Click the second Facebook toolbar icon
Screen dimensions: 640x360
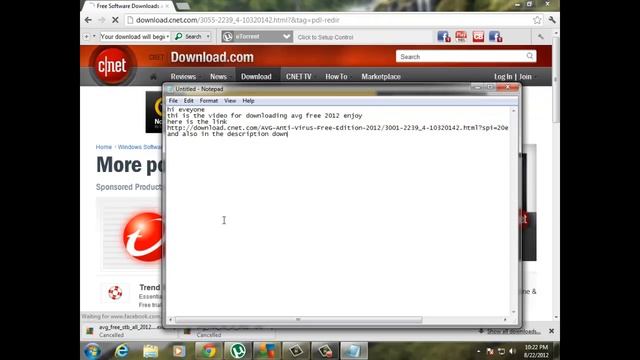(x=496, y=37)
